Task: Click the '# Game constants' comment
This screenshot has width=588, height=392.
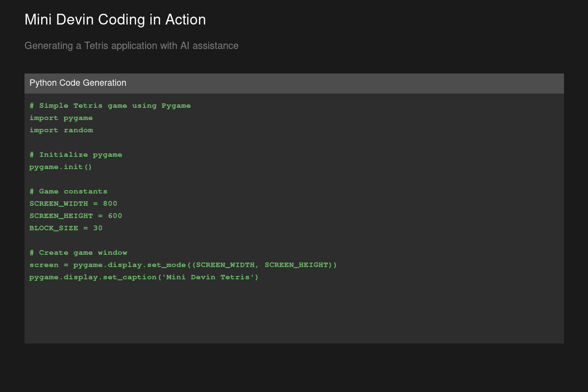Action: tap(69, 192)
